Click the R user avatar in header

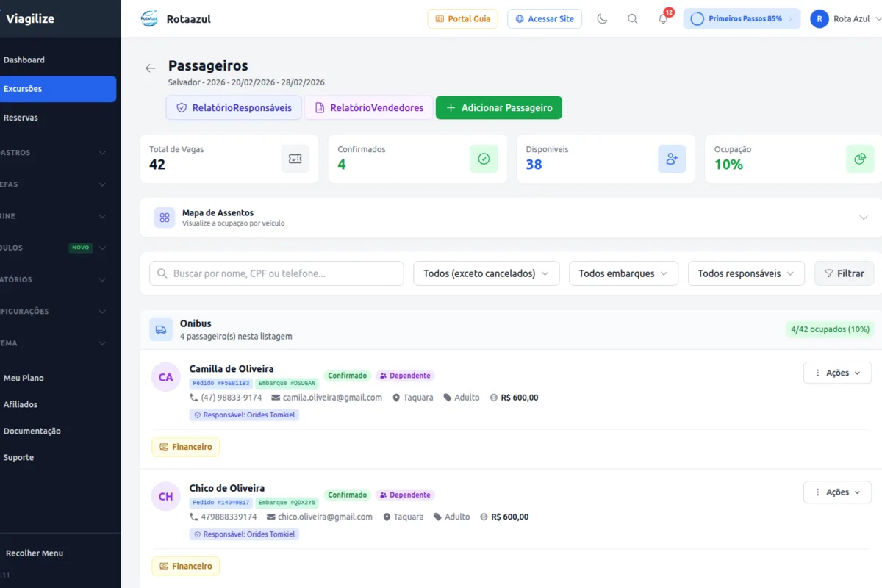coord(820,19)
